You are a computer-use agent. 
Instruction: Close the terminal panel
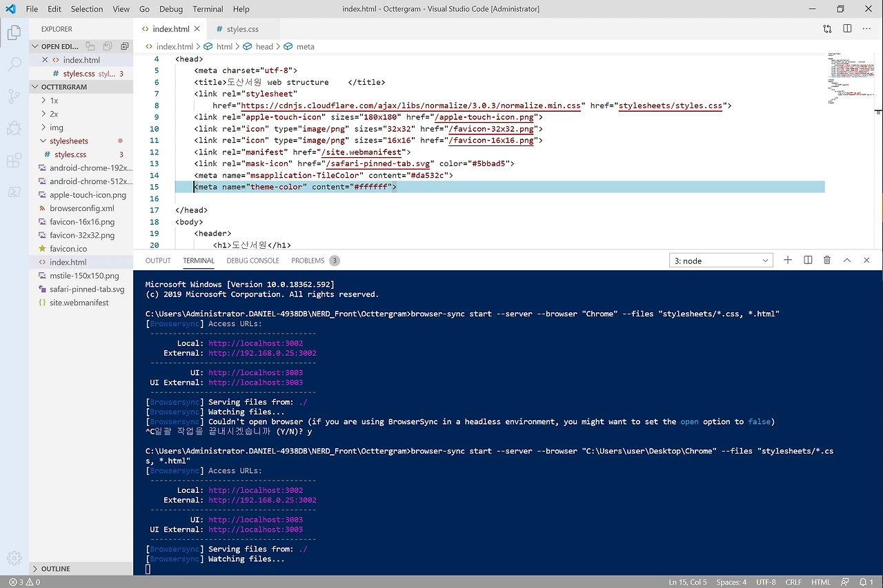tap(866, 260)
